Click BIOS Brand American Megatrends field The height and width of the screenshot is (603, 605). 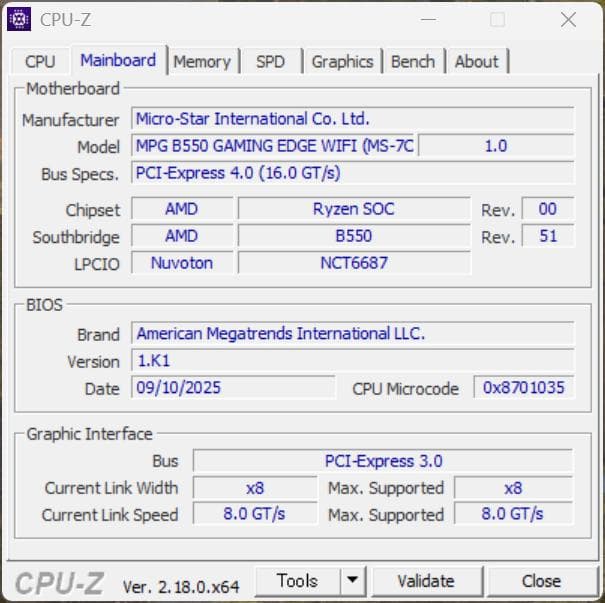click(352, 333)
